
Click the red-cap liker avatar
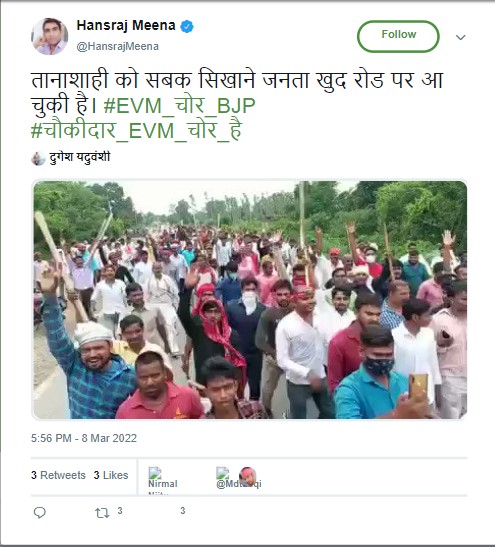[x=248, y=476]
